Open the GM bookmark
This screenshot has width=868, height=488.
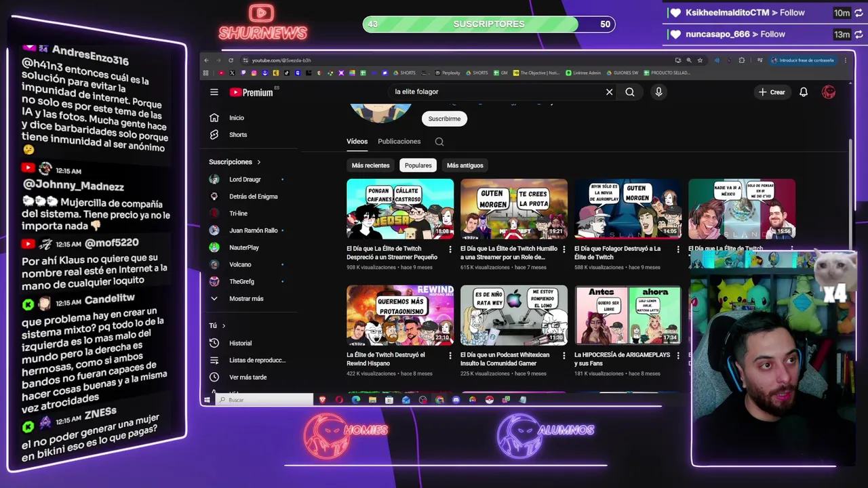coord(501,73)
